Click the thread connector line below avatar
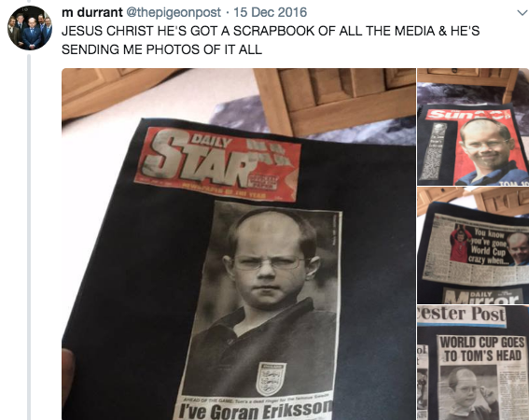529x420 pixels. (29, 237)
